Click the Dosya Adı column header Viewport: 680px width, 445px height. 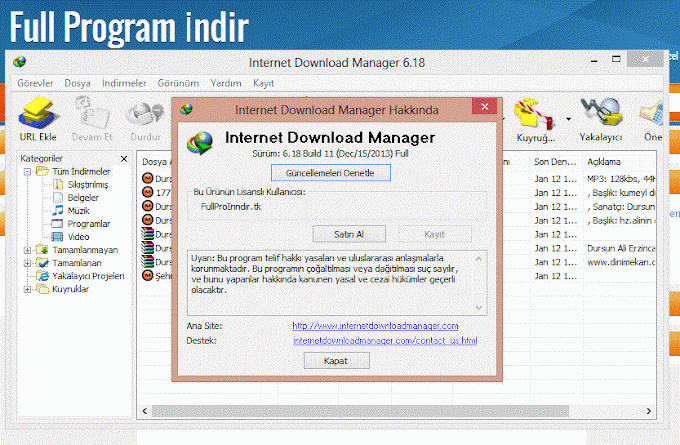[155, 161]
